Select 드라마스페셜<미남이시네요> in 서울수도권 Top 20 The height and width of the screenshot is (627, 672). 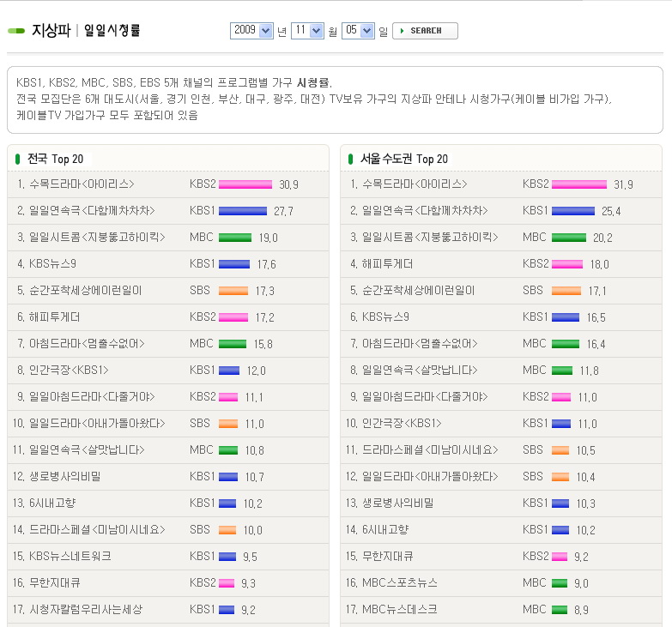(430, 449)
